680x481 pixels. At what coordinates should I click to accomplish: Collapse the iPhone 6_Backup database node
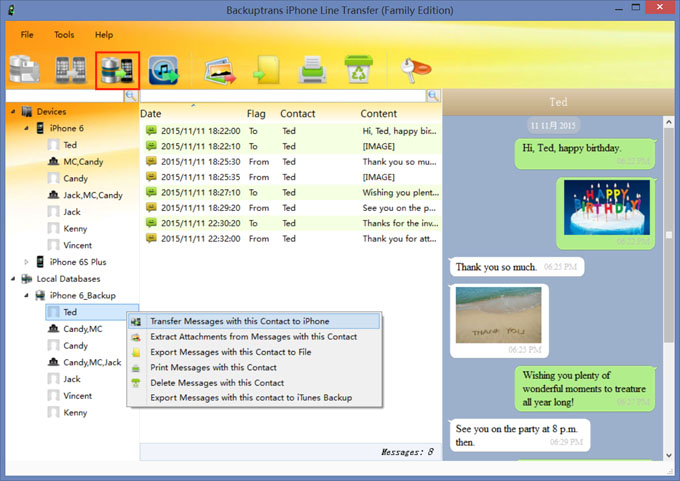pyautogui.click(x=26, y=295)
